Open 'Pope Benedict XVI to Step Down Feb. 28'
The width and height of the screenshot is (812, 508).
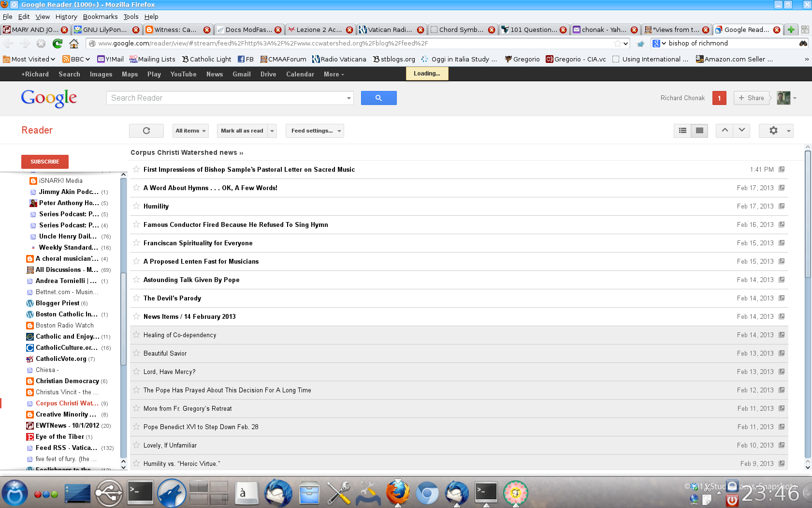tap(201, 427)
